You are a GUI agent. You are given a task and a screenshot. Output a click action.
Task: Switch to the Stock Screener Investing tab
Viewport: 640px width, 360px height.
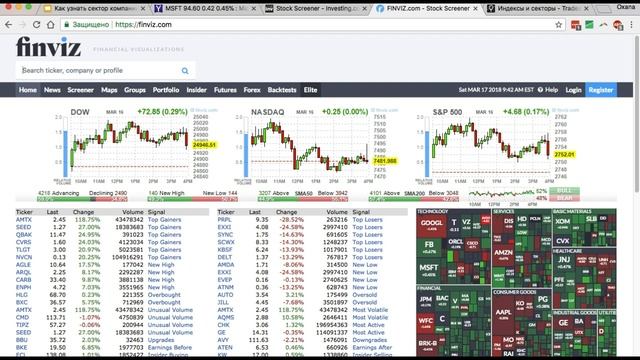coord(315,8)
